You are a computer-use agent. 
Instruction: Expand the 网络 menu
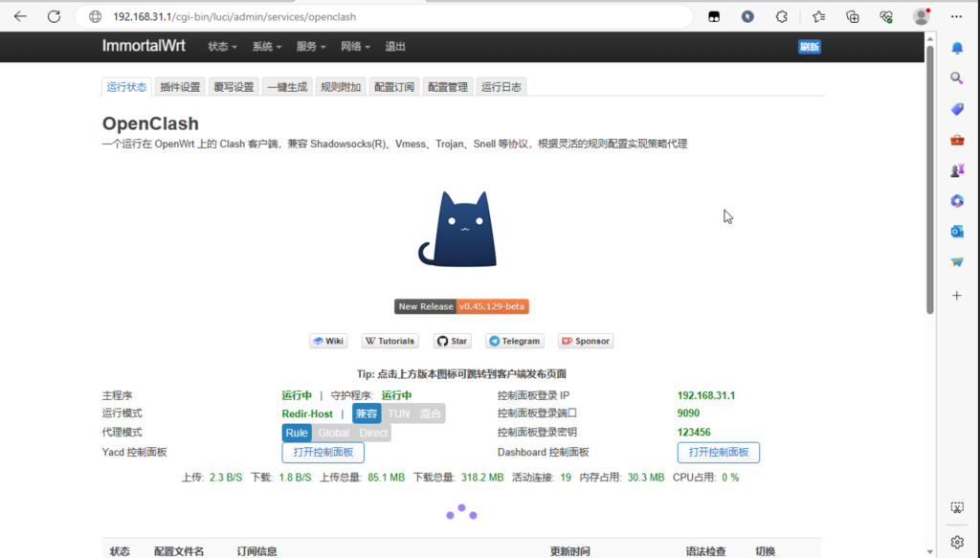[x=355, y=46]
